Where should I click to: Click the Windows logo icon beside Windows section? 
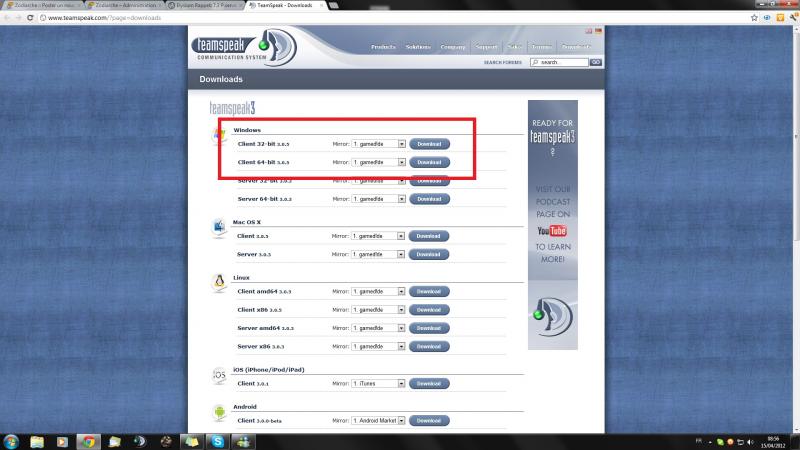click(x=219, y=136)
